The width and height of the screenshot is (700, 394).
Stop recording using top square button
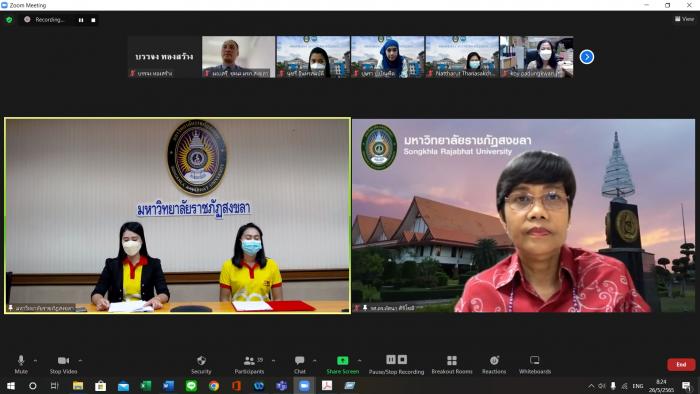tap(93, 20)
